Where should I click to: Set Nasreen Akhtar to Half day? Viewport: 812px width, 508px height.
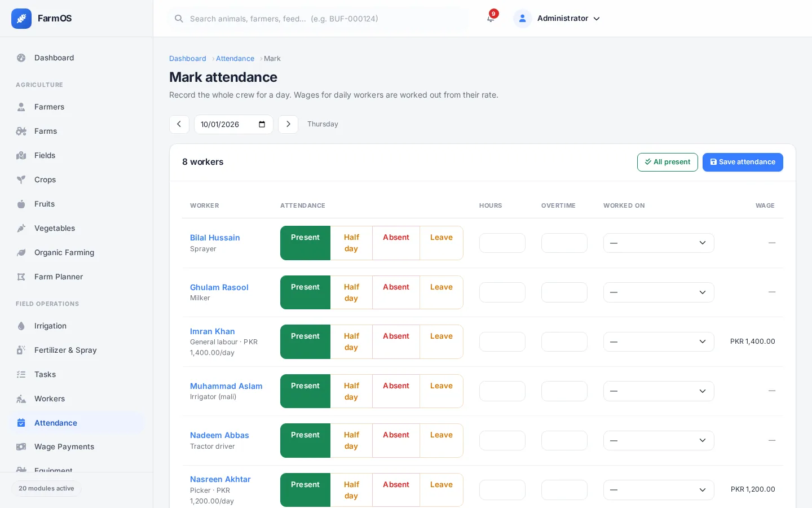(351, 490)
